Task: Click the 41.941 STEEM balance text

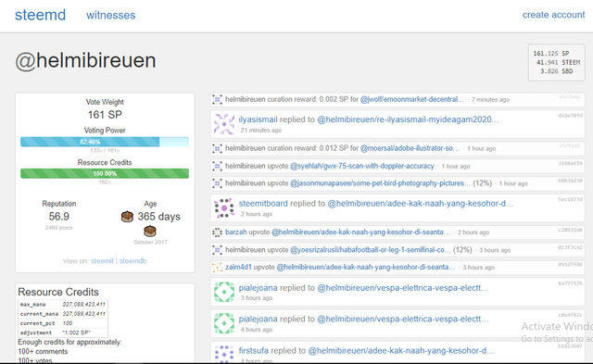Action: (x=558, y=62)
